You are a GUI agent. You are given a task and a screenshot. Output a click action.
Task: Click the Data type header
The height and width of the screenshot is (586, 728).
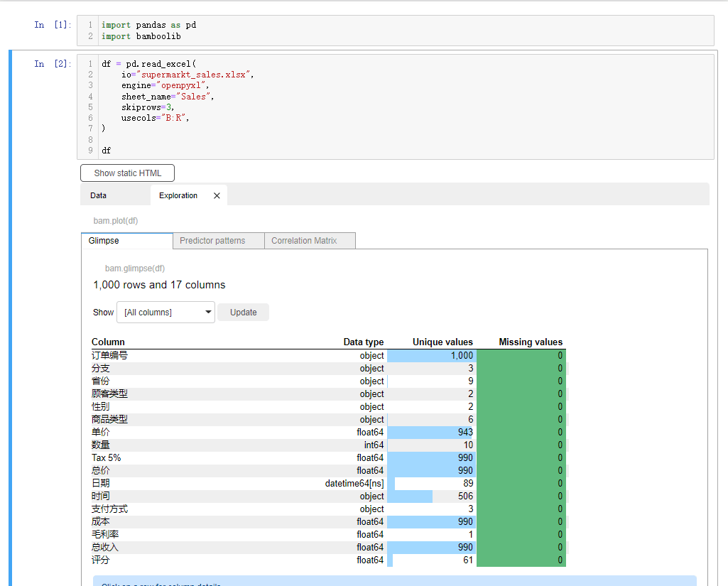(364, 342)
